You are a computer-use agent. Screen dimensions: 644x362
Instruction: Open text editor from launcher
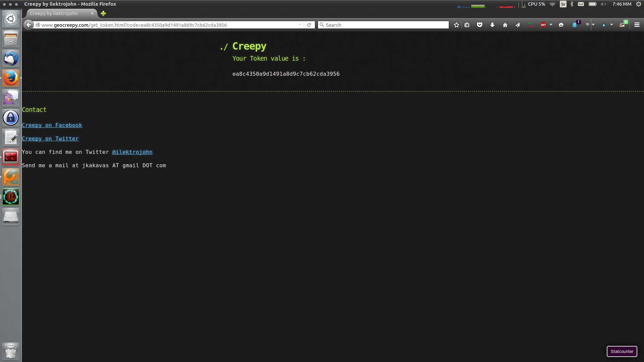11,137
